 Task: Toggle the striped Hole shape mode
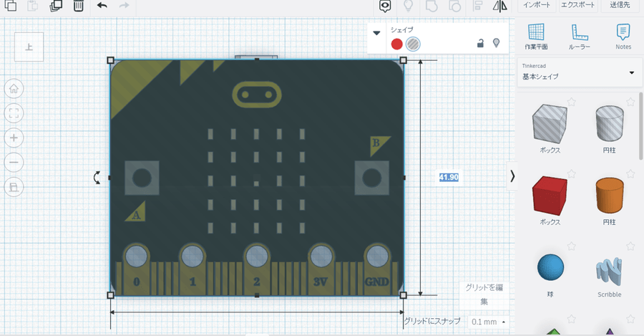[x=414, y=44]
